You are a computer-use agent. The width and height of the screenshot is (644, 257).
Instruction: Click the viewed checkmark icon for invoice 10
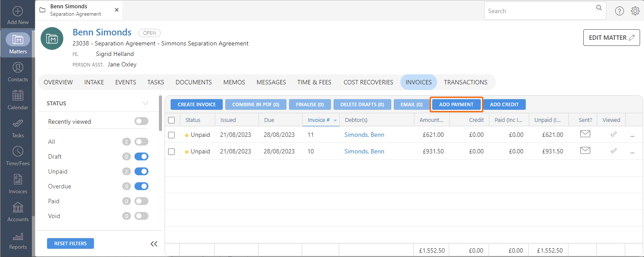coord(613,151)
